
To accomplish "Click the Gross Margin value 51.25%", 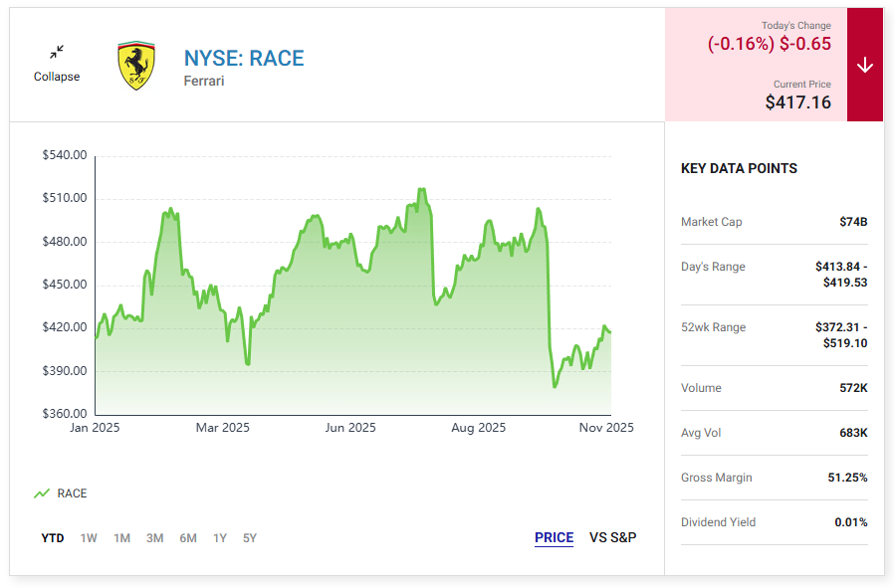I will pyautogui.click(x=847, y=478).
